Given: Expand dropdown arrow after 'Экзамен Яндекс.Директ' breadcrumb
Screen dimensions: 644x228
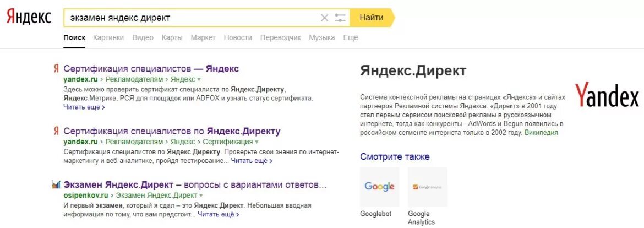Looking at the screenshot, I should [201, 196].
